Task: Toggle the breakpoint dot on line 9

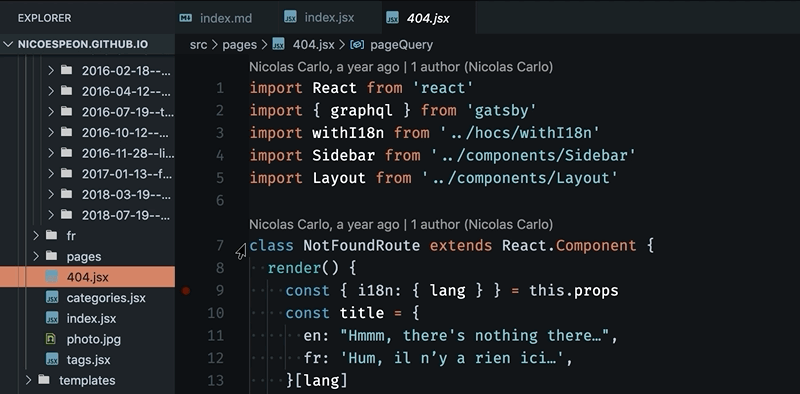Action: pos(186,291)
